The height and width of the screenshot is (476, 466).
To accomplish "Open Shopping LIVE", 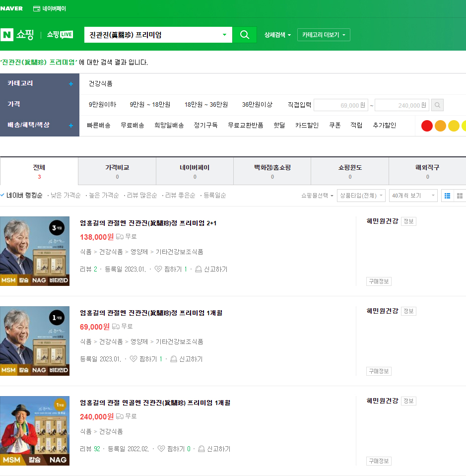I will (x=60, y=35).
